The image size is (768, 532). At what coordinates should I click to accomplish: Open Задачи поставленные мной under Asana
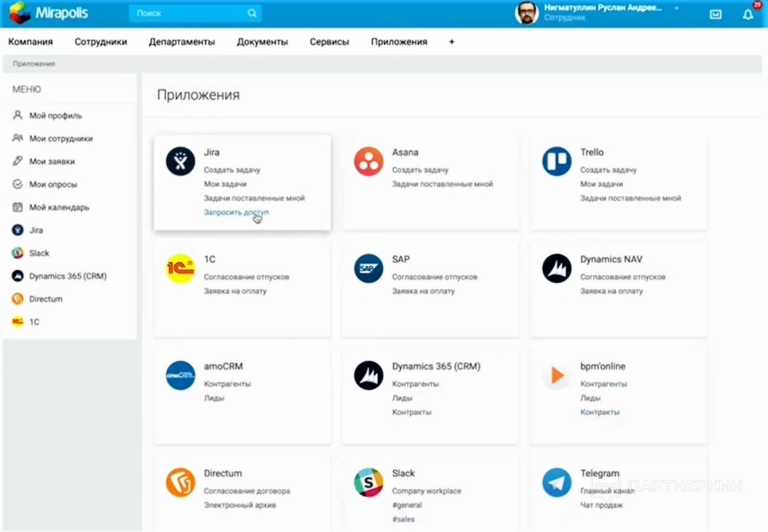[442, 184]
